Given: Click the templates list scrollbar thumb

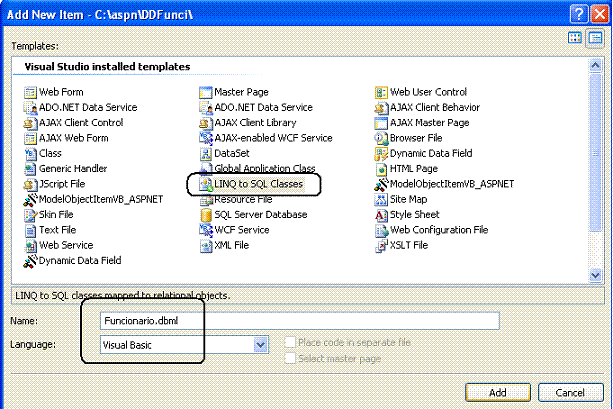Looking at the screenshot, I should click(595, 152).
